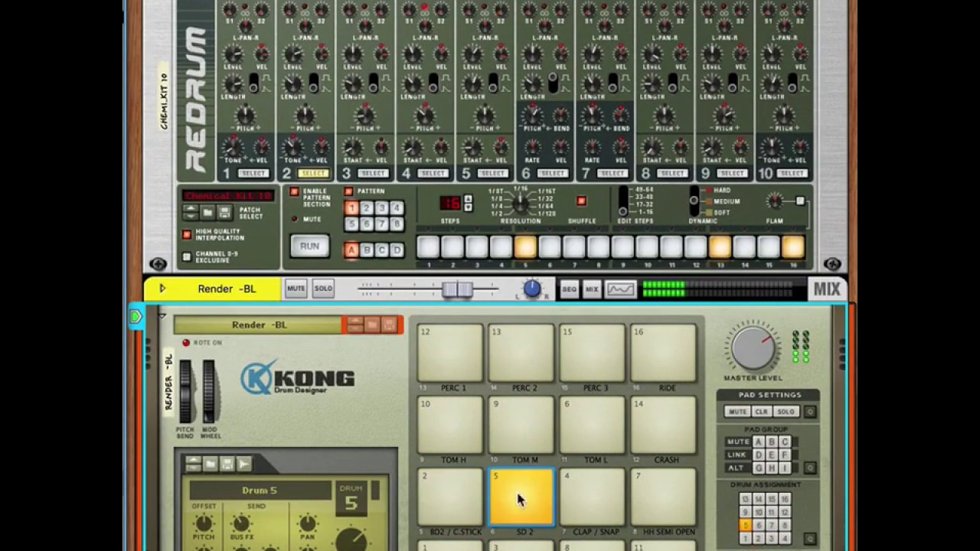This screenshot has height=551, width=980.
Task: Click the track pan knob
Action: click(x=532, y=289)
